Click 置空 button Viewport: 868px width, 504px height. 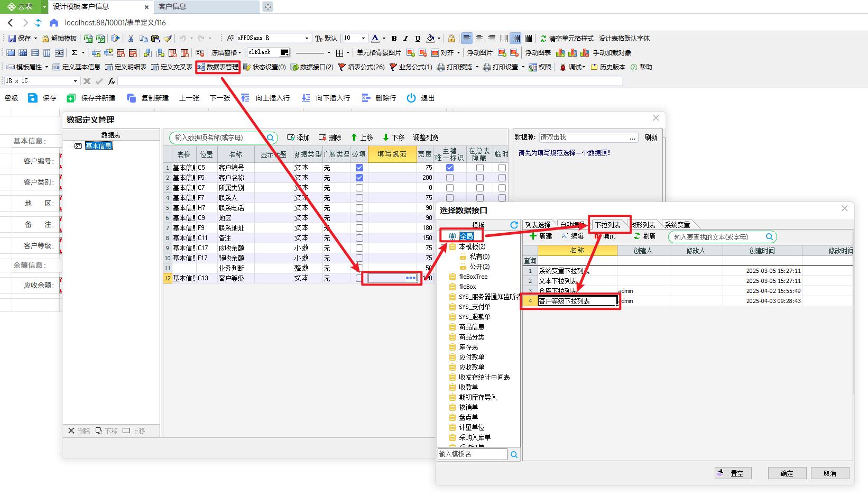point(733,473)
